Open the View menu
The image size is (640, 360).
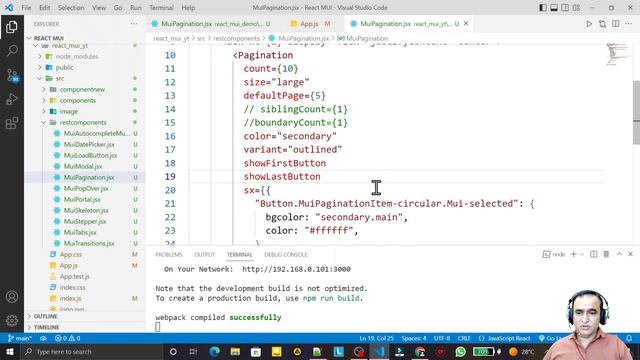[99, 8]
